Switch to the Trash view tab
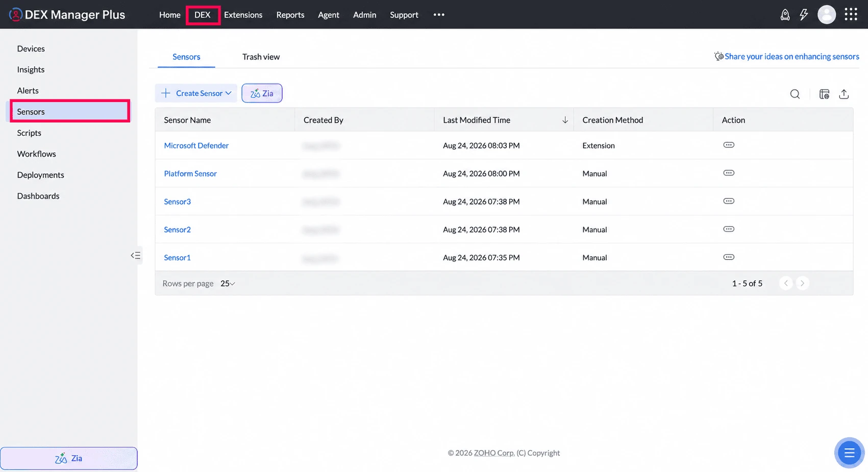Viewport: 868px width, 472px height. click(x=261, y=57)
